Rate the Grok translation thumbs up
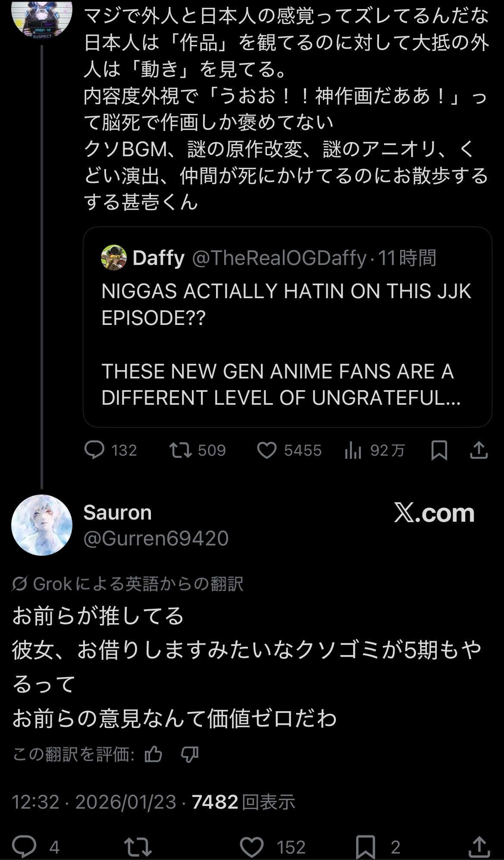Viewport: 504px width, 860px height. click(x=153, y=754)
